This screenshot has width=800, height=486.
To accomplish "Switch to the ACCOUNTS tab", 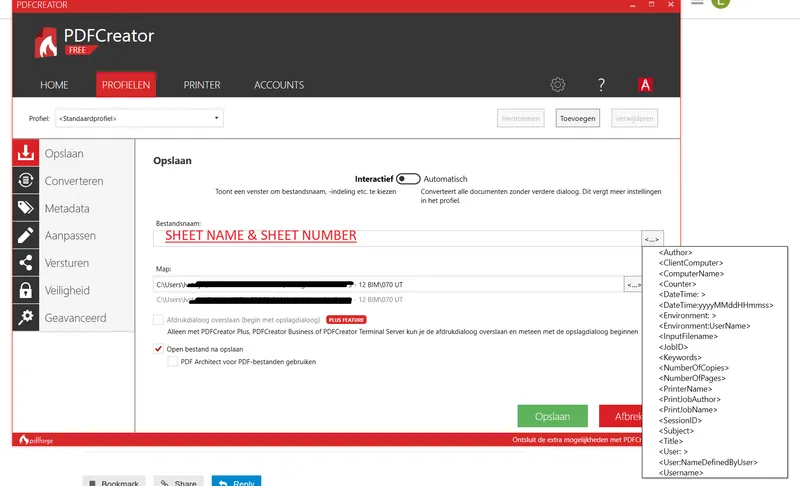I will 279,85.
